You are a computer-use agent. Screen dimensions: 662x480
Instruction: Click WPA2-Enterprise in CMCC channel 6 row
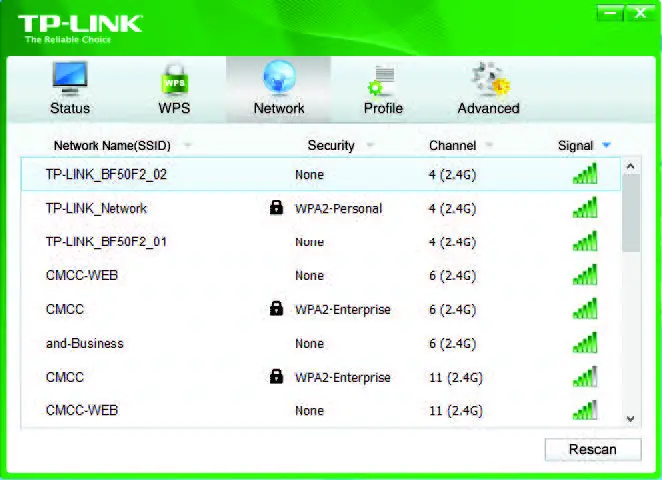tap(343, 309)
